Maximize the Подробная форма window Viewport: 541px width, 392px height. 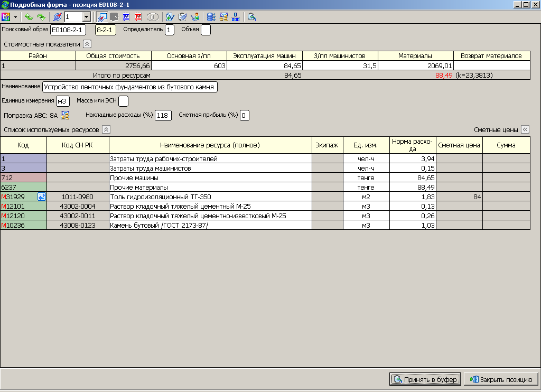[x=526, y=4]
